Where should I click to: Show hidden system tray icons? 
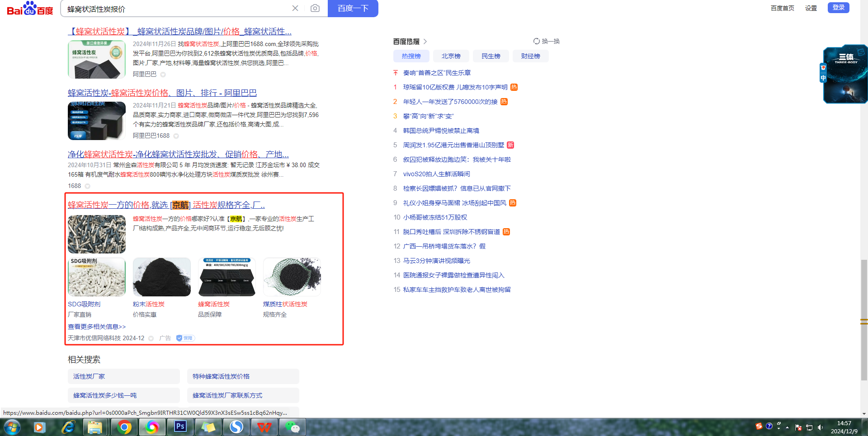click(787, 427)
